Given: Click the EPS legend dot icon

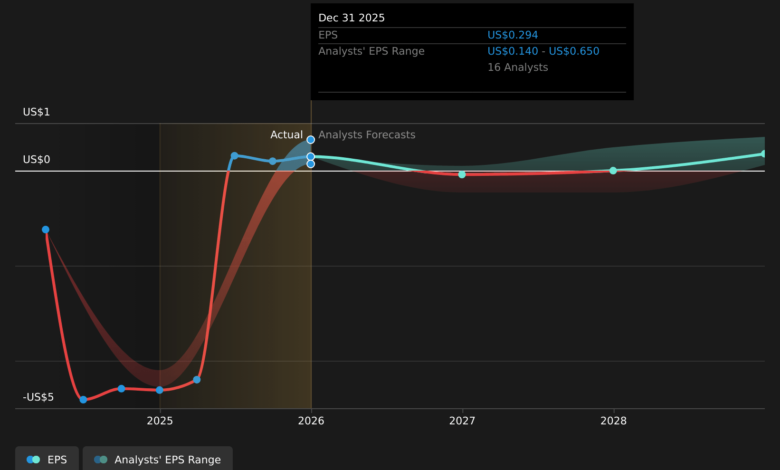Looking at the screenshot, I should (33, 459).
